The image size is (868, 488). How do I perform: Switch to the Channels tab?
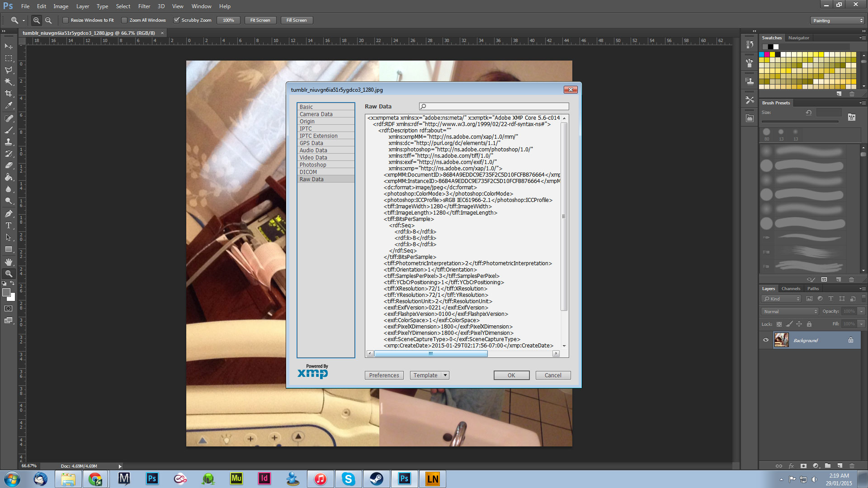coord(791,289)
